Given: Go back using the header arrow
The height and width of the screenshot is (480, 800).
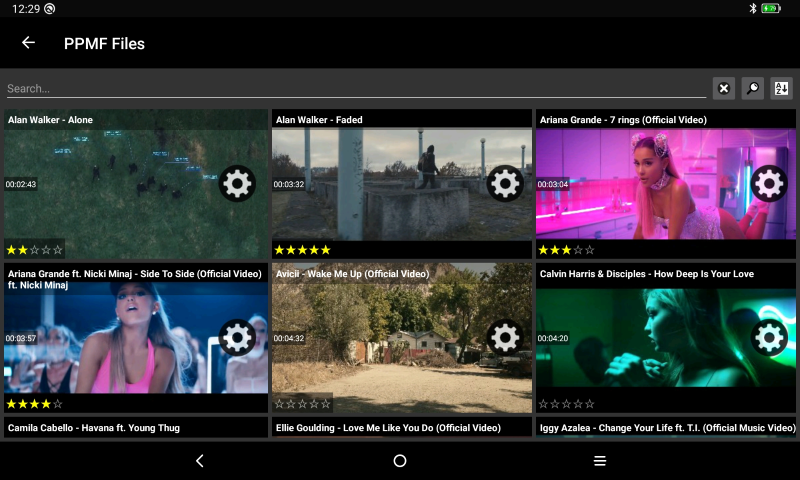Looking at the screenshot, I should tap(29, 43).
